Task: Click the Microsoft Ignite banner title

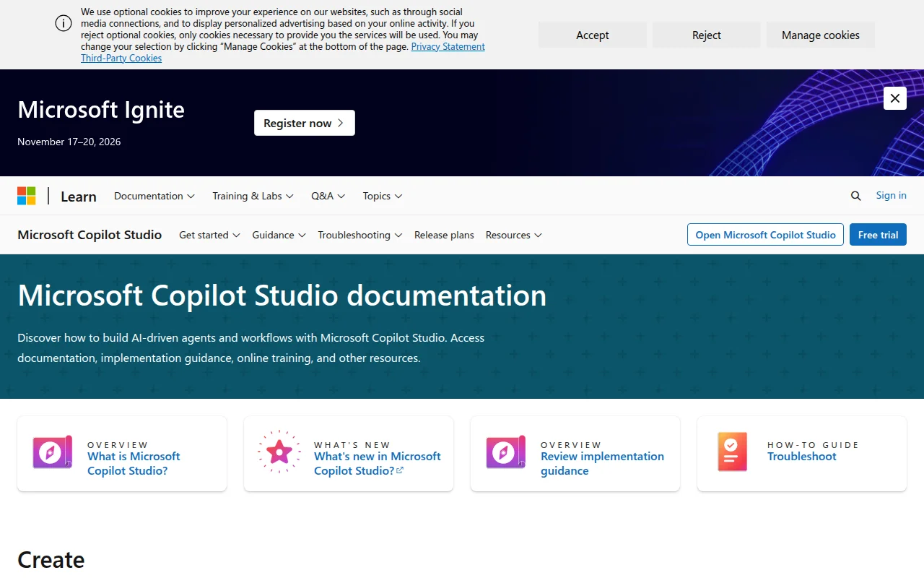Action: tap(101, 110)
